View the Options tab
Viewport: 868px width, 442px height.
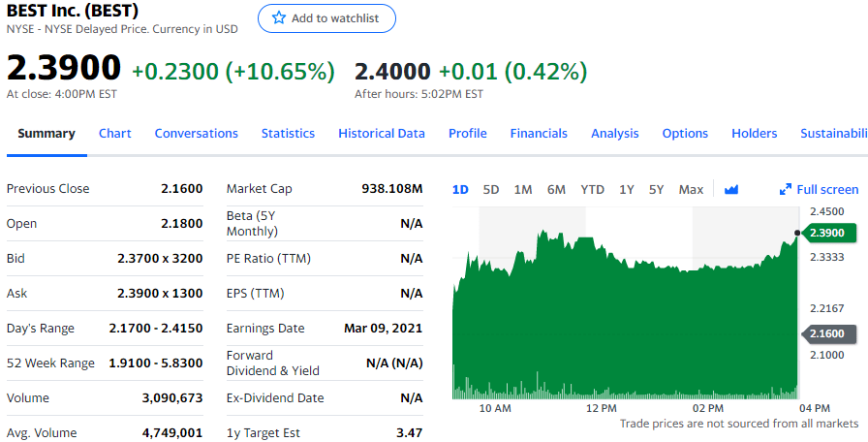tap(685, 134)
